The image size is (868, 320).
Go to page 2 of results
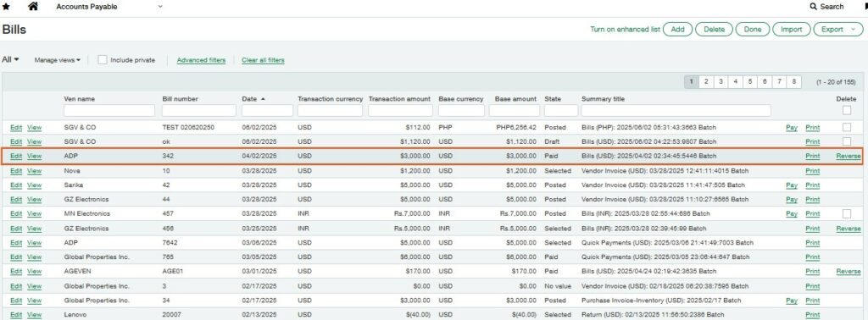[706, 82]
